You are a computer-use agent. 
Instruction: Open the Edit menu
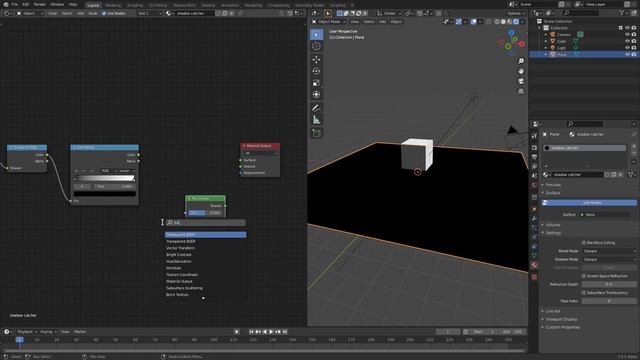(26, 4)
